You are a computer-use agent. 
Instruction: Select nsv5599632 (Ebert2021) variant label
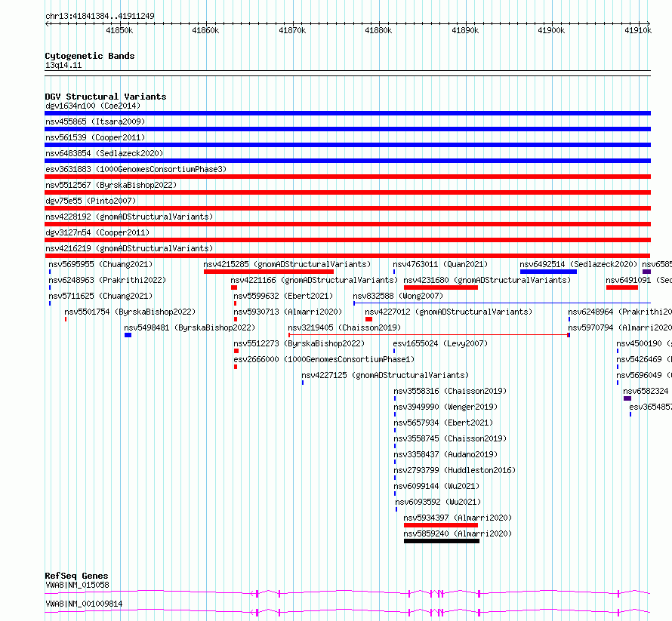coord(283,296)
